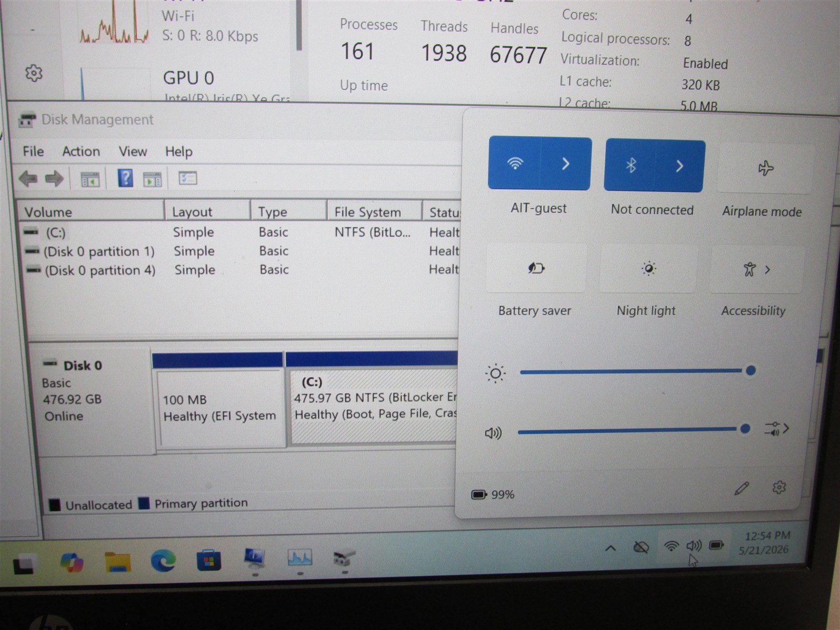
Task: Open Task Manager settings gear
Action: pyautogui.click(x=34, y=73)
